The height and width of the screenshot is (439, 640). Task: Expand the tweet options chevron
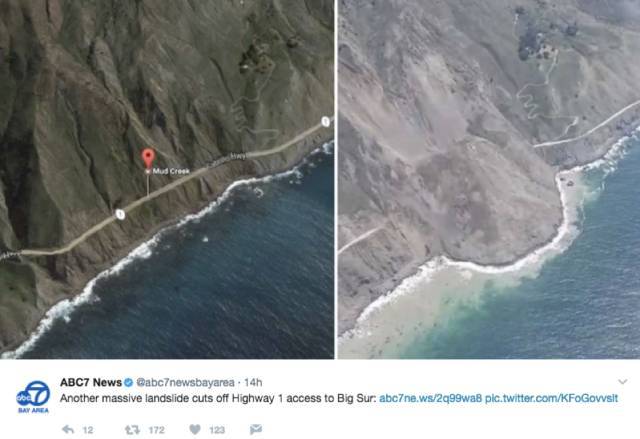click(622, 382)
